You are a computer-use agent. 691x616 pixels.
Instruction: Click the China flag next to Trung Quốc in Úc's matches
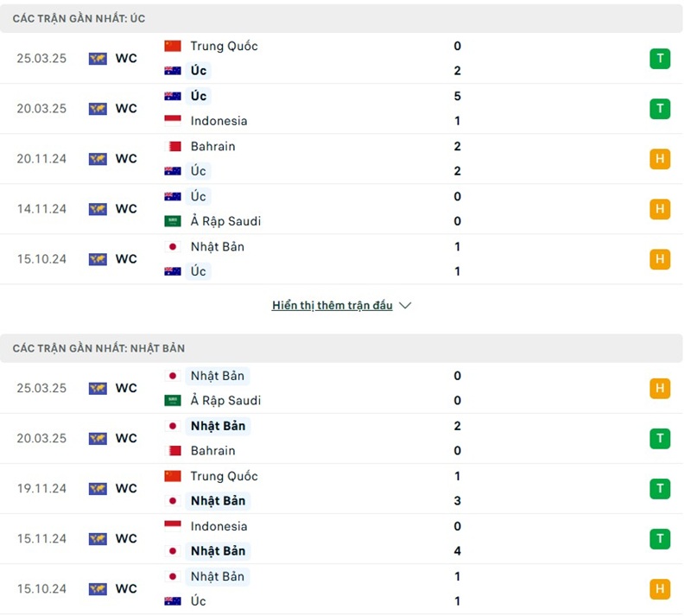[173, 46]
